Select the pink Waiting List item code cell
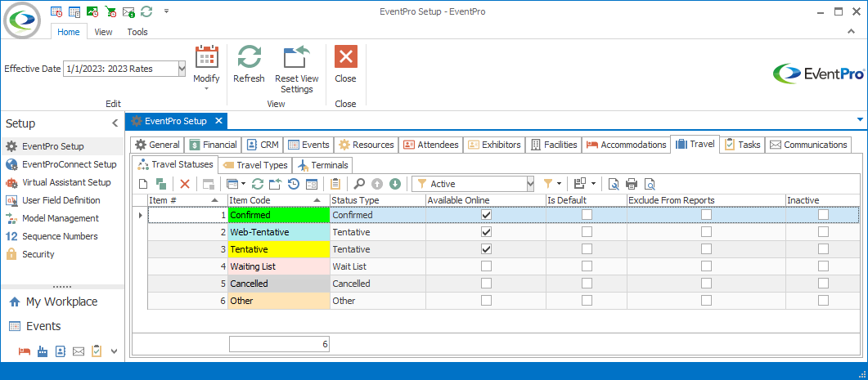 pos(279,266)
